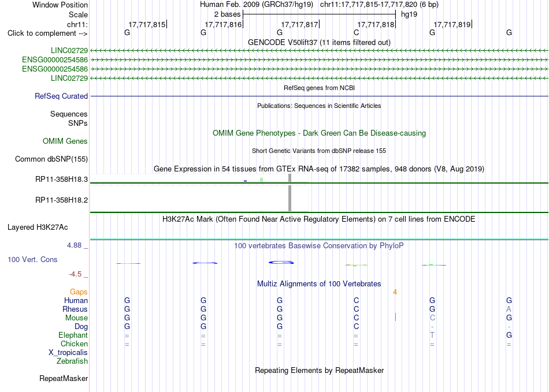Click the SNPs publications label

(x=78, y=123)
